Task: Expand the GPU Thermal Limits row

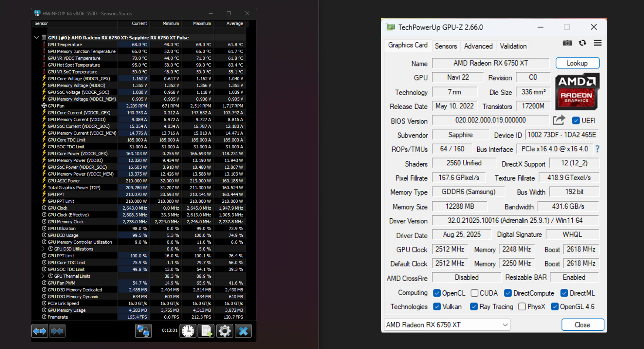Action: point(43,276)
